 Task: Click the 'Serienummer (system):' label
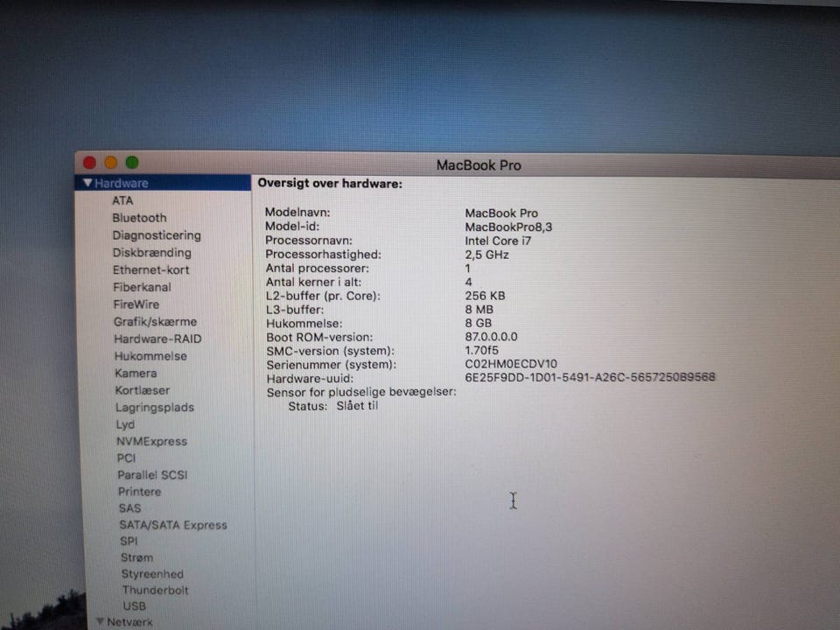click(332, 365)
